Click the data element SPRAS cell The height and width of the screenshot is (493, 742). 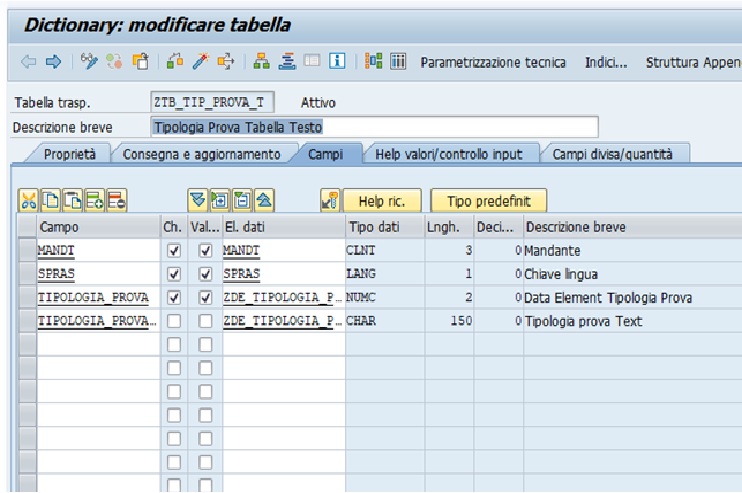coord(284,274)
